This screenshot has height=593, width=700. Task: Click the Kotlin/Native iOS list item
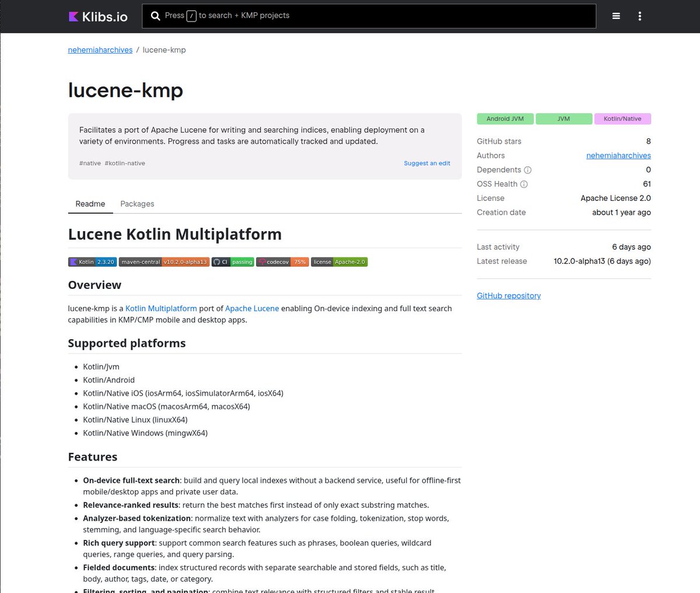183,393
